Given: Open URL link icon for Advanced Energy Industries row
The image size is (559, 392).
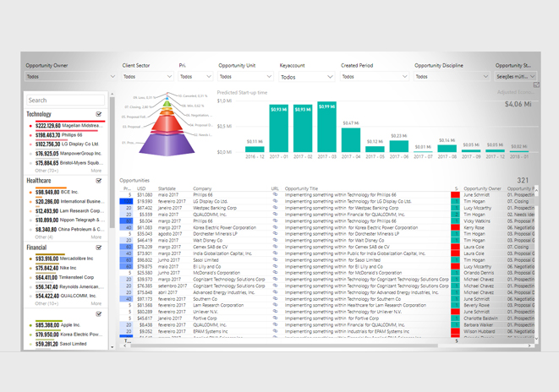Looking at the screenshot, I should (x=275, y=292).
